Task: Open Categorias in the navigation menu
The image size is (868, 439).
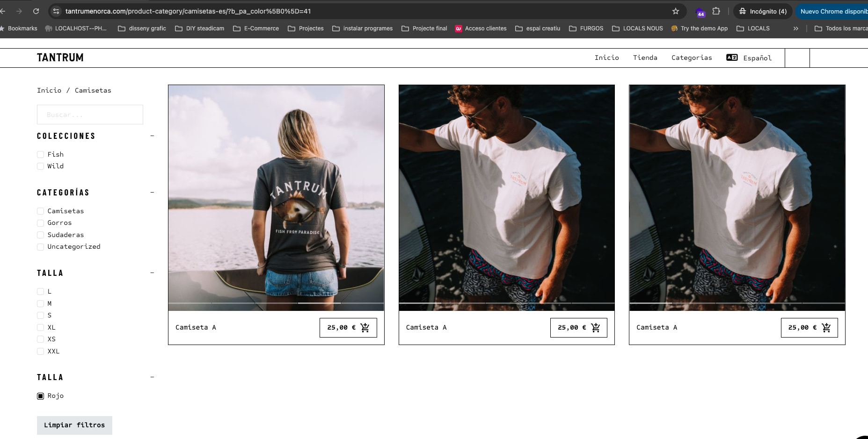Action: click(691, 58)
